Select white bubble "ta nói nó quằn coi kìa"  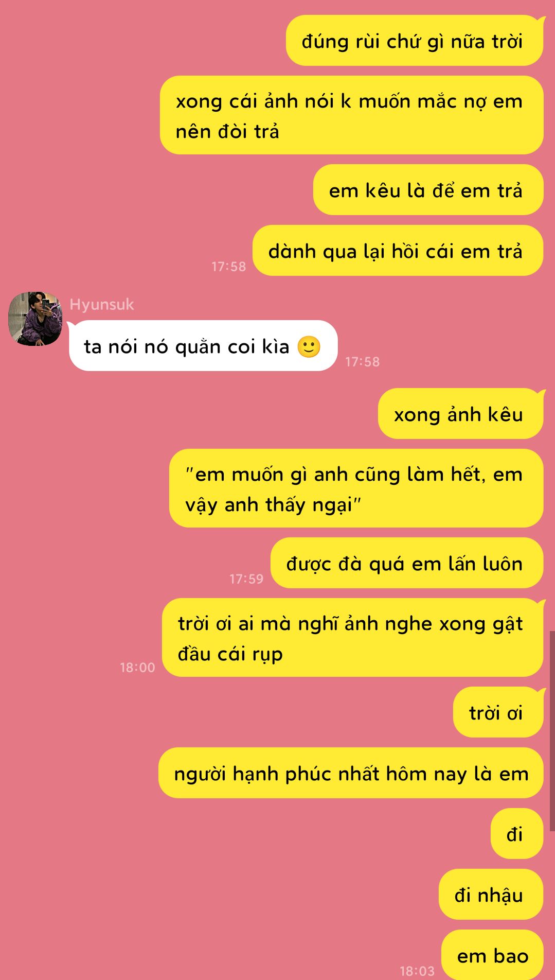(203, 346)
